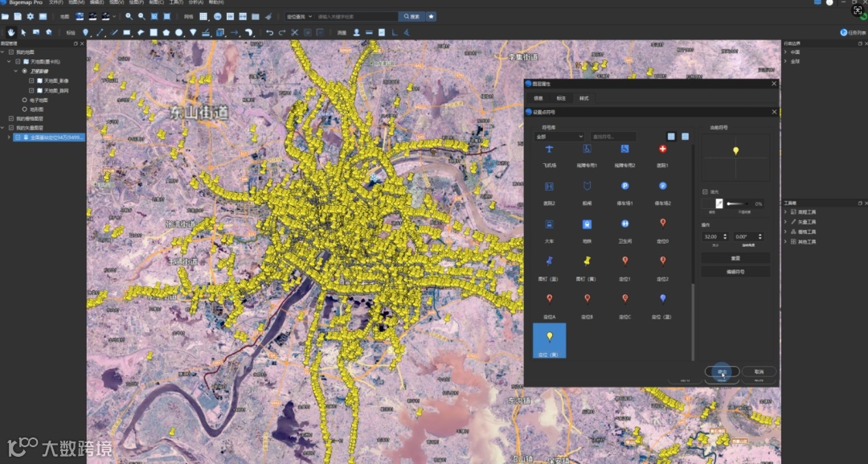
Task: Click the fill opacity slider
Action: pos(739,203)
